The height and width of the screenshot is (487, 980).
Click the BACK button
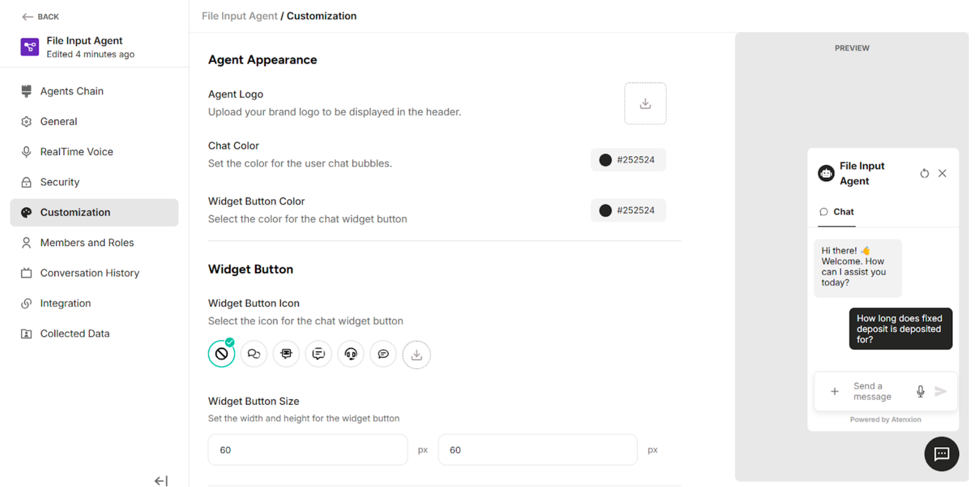pos(40,16)
